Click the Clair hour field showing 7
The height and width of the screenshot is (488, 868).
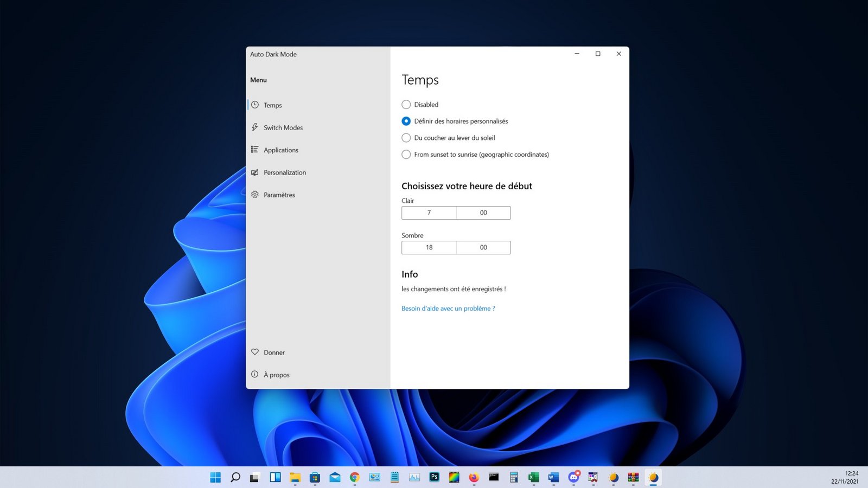pos(429,213)
